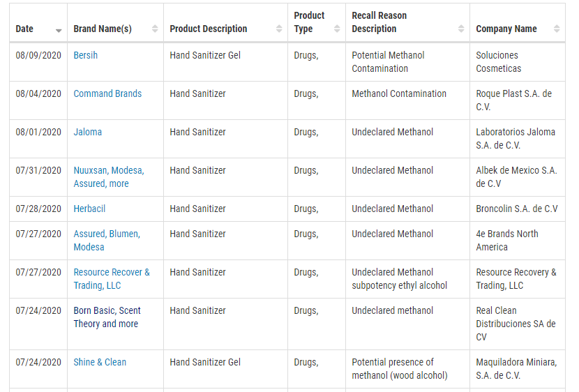Sort by Product Description using arrows icon

coord(279,29)
